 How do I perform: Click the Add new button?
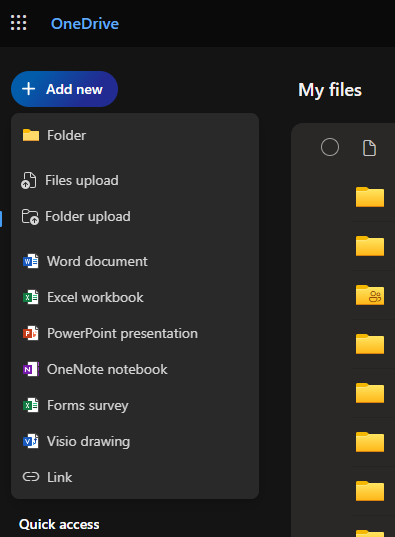click(x=64, y=89)
